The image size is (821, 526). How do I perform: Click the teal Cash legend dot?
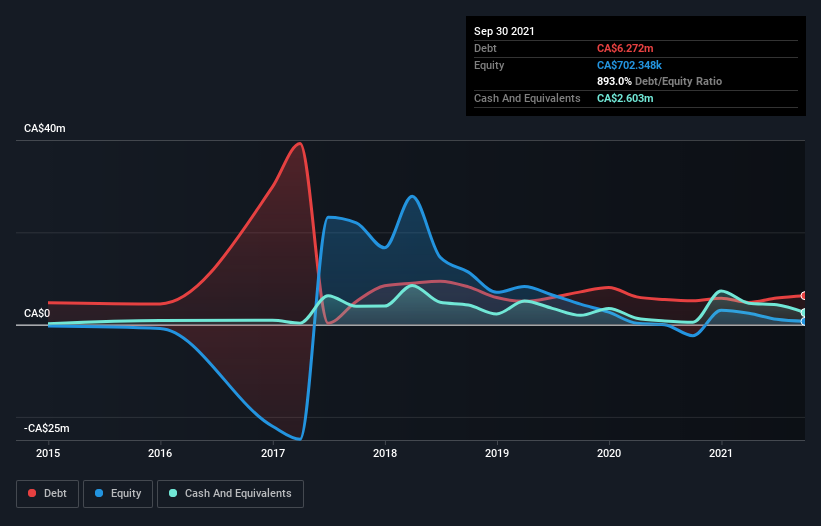tap(173, 493)
